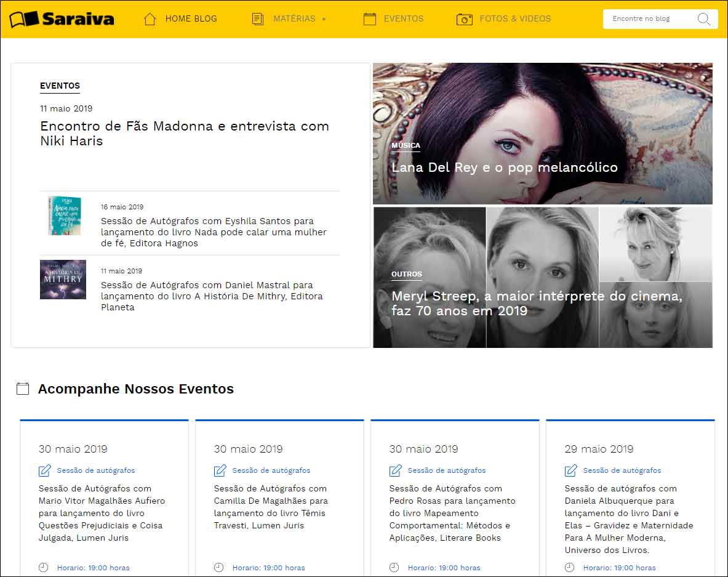Click the edit icon in Camilla De Magalhães card
This screenshot has width=728, height=577.
point(220,470)
